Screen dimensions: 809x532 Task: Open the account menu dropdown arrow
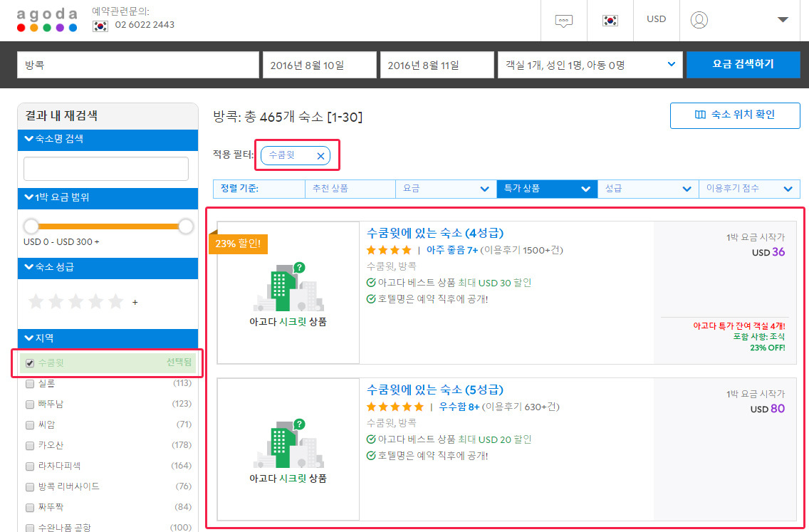pos(783,20)
